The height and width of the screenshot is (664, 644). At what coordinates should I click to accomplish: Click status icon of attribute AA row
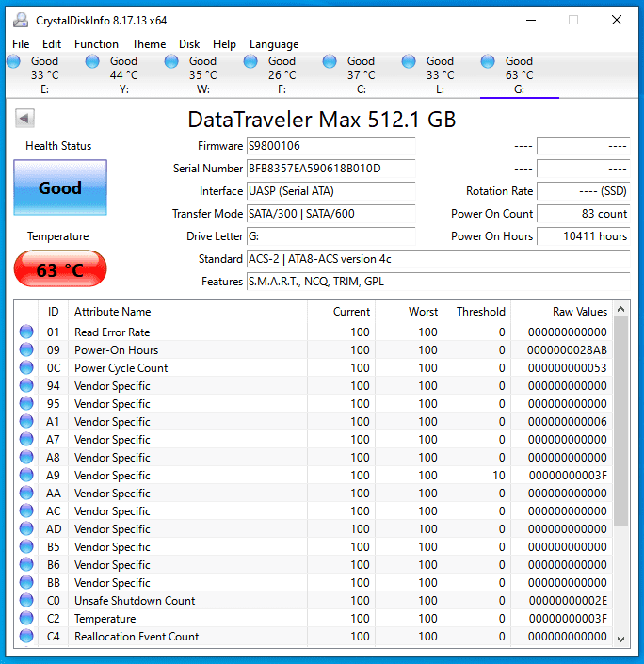(26, 493)
